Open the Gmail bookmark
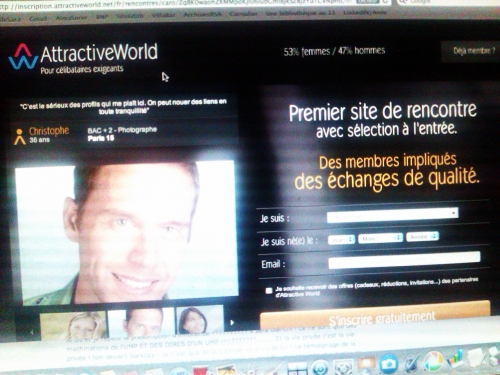 click(x=38, y=18)
